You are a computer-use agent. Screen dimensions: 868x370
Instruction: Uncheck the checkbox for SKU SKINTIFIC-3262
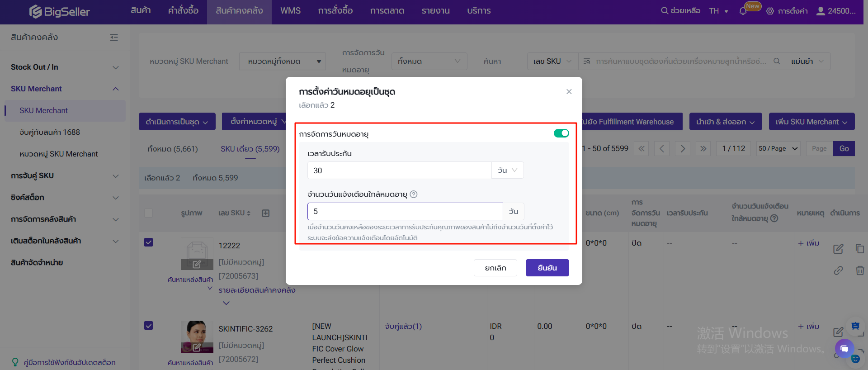click(x=148, y=325)
